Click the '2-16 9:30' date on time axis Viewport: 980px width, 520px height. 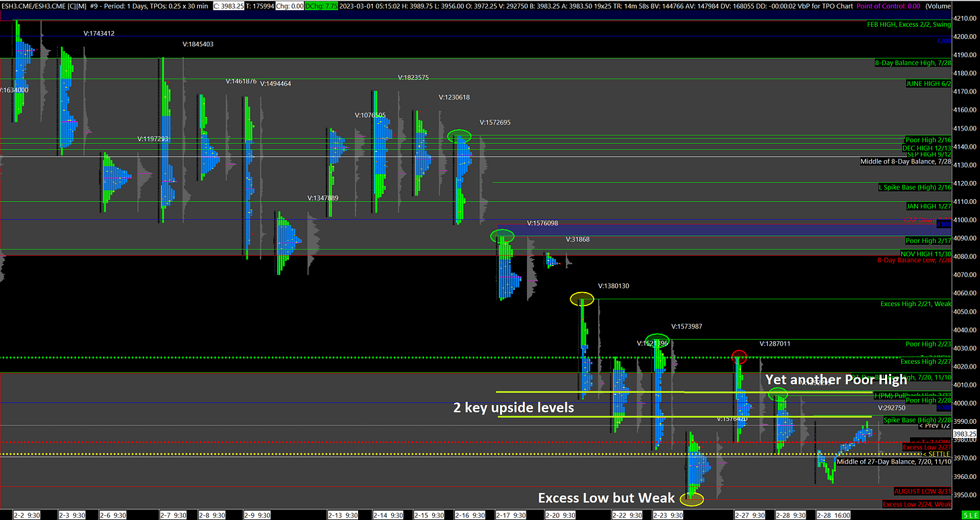pyautogui.click(x=470, y=515)
